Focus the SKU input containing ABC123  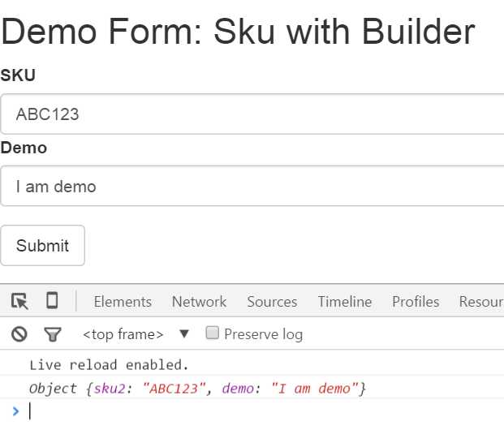point(252,114)
